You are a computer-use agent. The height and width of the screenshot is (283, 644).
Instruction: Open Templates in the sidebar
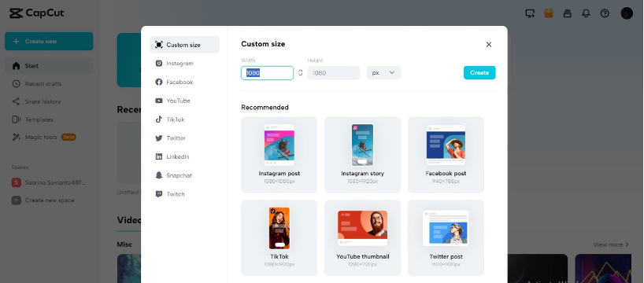[x=49, y=119]
